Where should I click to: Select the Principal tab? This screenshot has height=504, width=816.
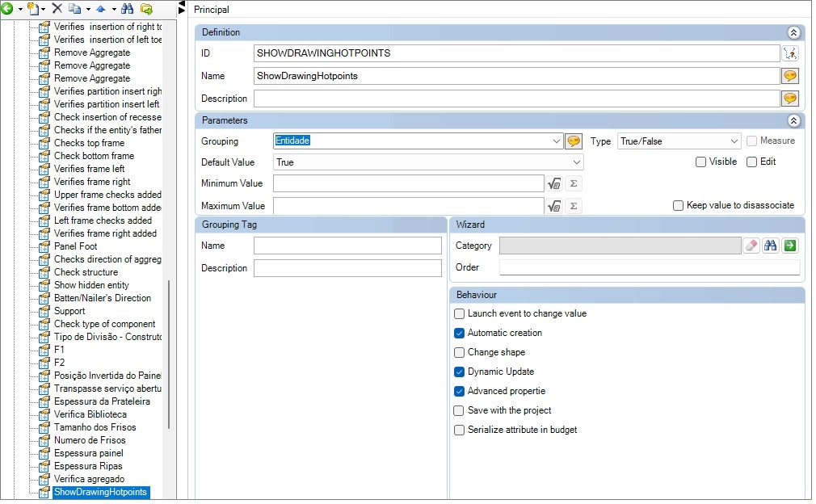(x=212, y=10)
